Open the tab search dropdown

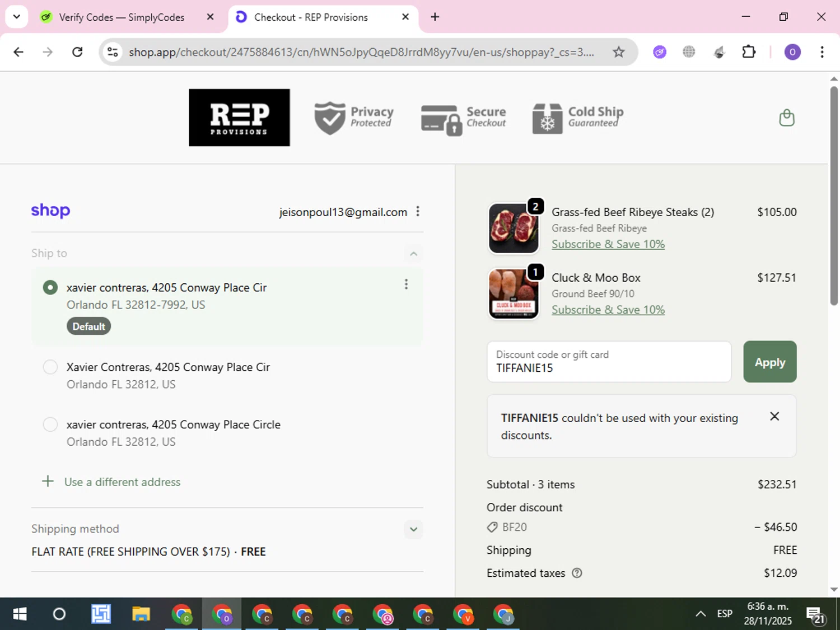tap(17, 17)
